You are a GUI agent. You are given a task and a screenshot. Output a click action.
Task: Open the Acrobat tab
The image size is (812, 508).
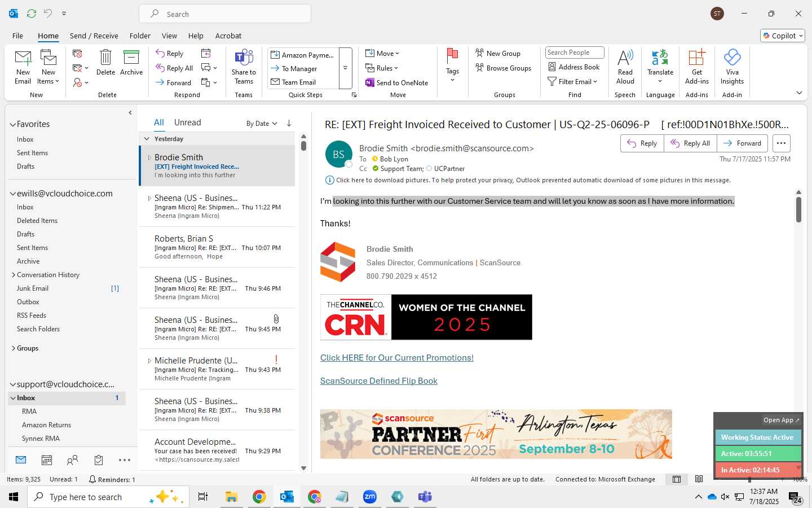228,36
